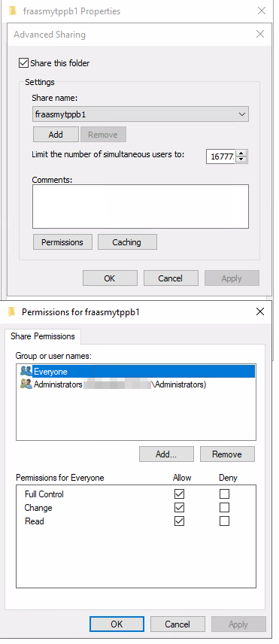
Task: Click the Add... button for users
Action: coord(166,454)
